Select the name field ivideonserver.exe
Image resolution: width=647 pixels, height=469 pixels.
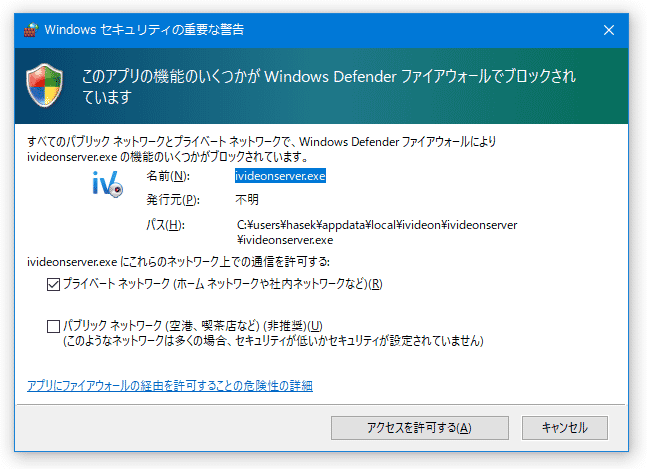click(280, 176)
